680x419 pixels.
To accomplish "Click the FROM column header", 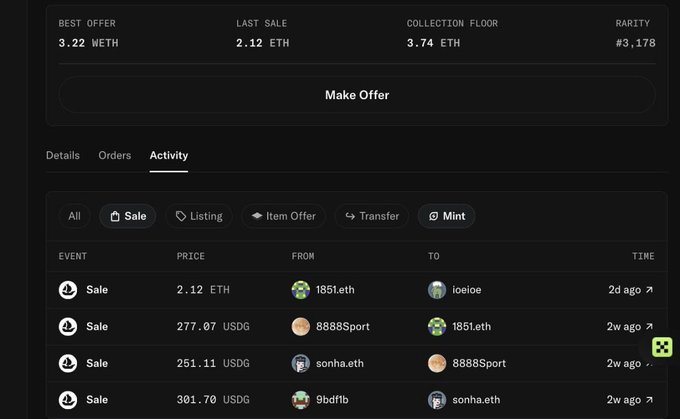I will (303, 256).
